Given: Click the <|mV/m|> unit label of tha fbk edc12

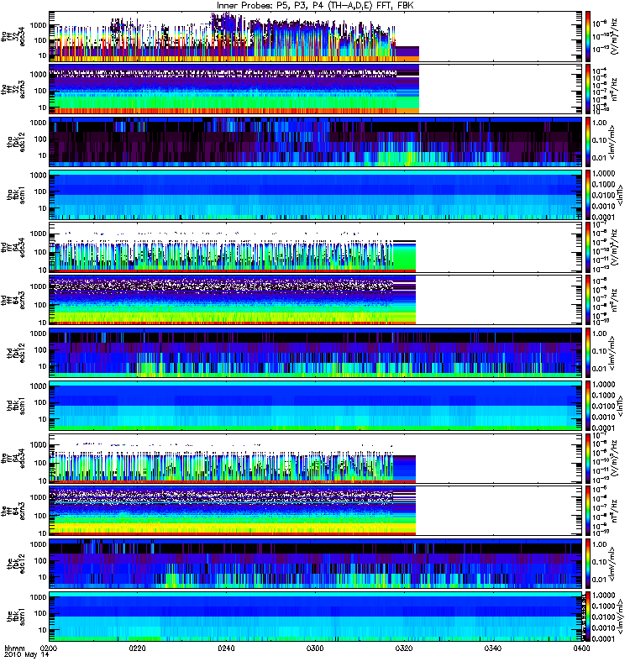Looking at the screenshot, I should click(x=612, y=142).
